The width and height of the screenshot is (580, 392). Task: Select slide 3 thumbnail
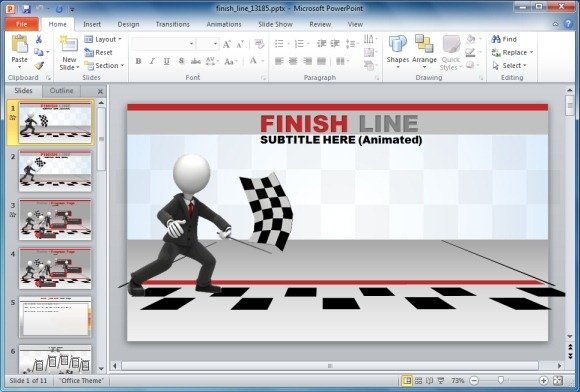tap(55, 220)
